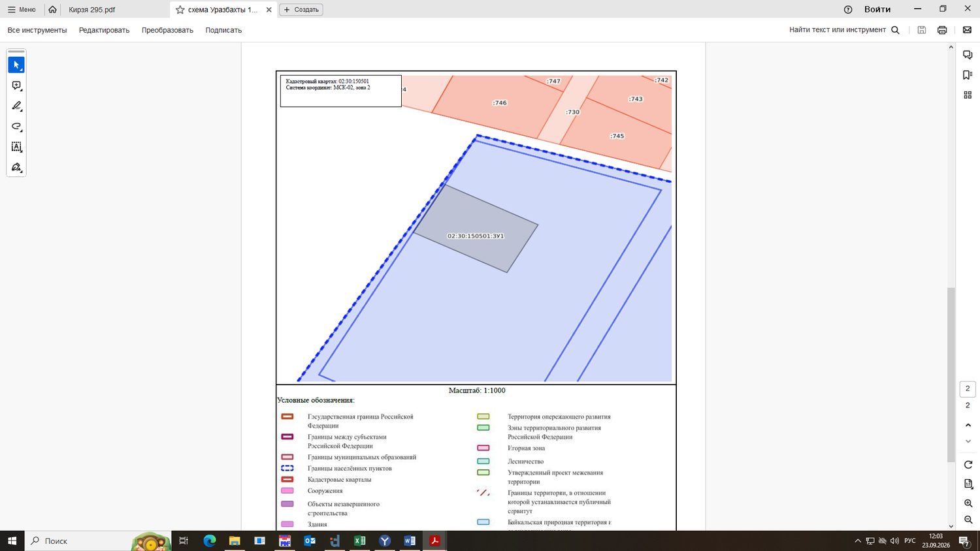Switch to the Кирзя 295.pdf tab
The height and width of the screenshot is (551, 980).
pyautogui.click(x=92, y=10)
